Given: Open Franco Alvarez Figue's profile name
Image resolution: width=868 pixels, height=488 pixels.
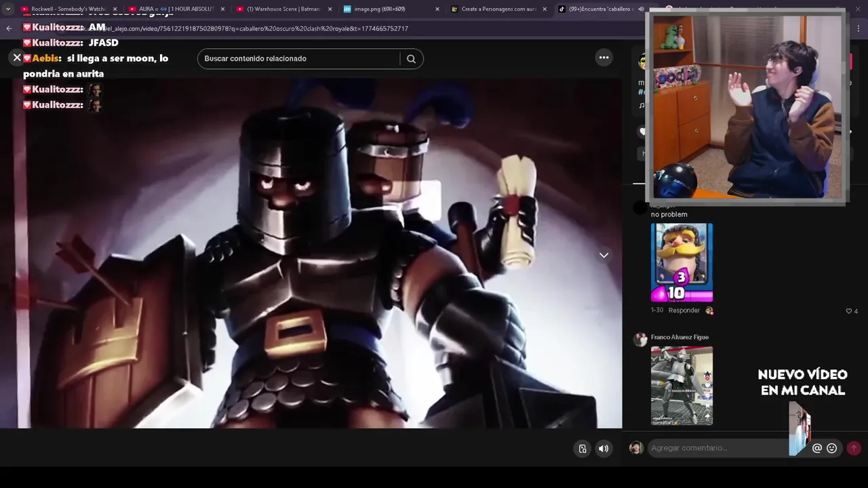Looking at the screenshot, I should click(x=679, y=337).
